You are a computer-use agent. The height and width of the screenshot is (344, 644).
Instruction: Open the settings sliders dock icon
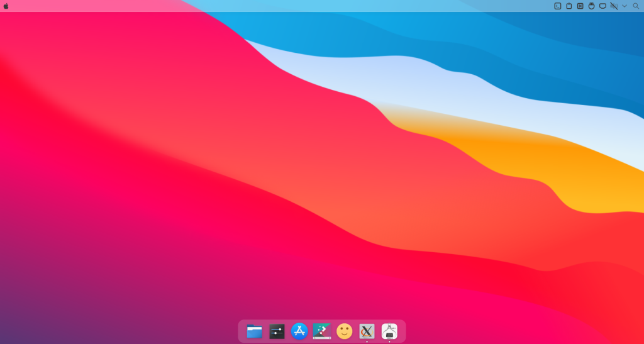click(277, 331)
